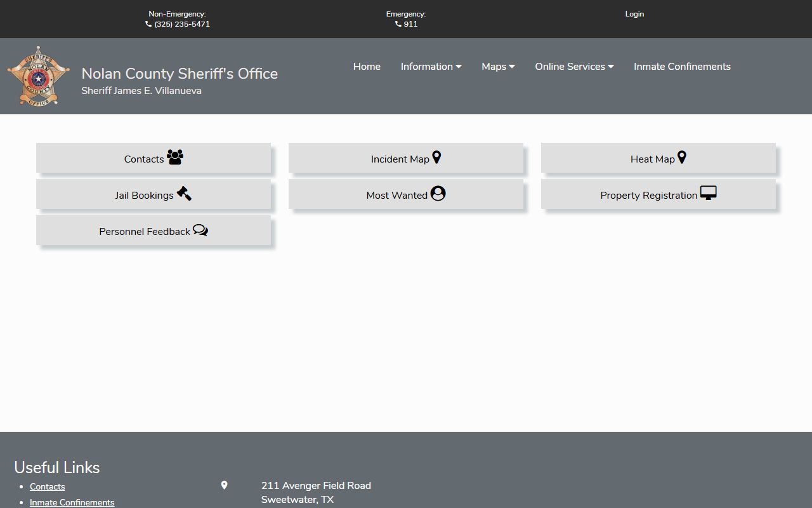812x508 pixels.
Task: Click the user circle icon on Most Wanted
Action: click(438, 193)
